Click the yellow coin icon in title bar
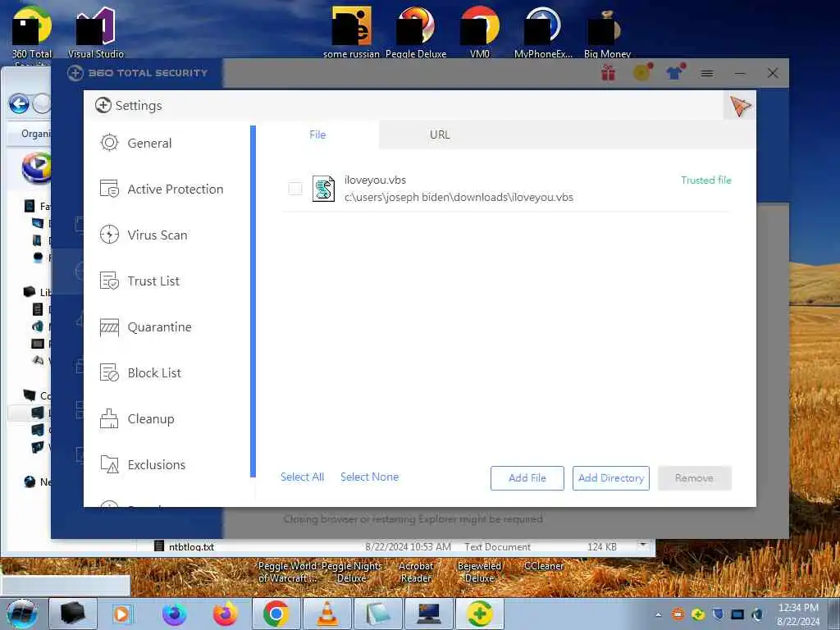This screenshot has width=840, height=630. click(x=642, y=72)
